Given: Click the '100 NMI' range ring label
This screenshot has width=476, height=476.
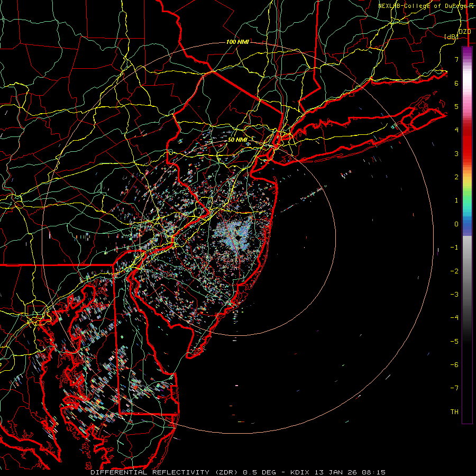Looking at the screenshot, I should tap(237, 42).
